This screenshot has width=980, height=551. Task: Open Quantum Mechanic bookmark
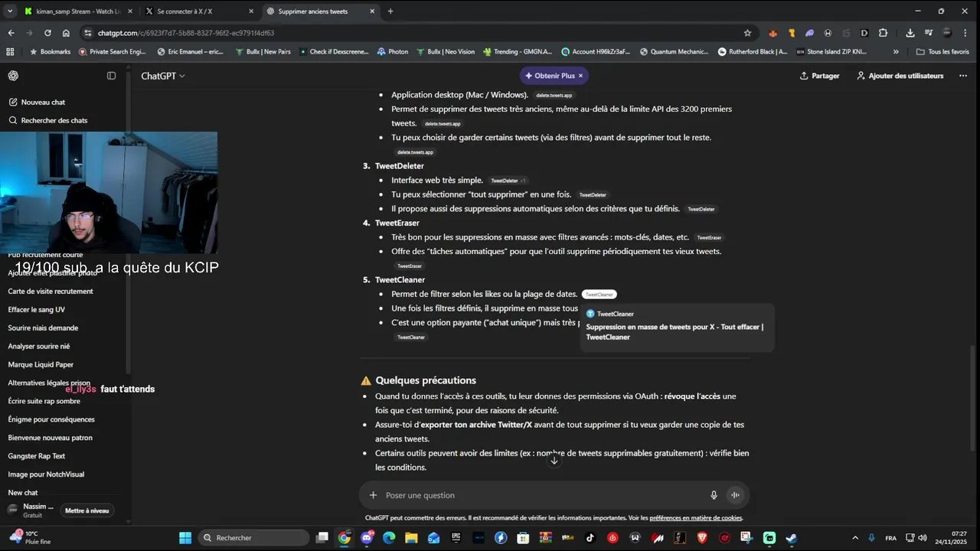(x=673, y=52)
